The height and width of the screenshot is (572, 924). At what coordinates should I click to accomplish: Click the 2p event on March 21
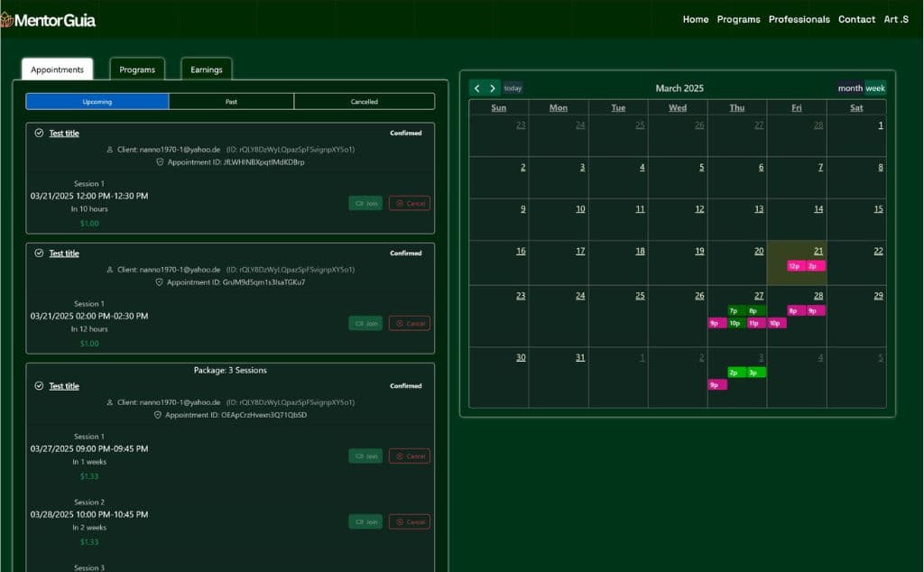pyautogui.click(x=816, y=266)
